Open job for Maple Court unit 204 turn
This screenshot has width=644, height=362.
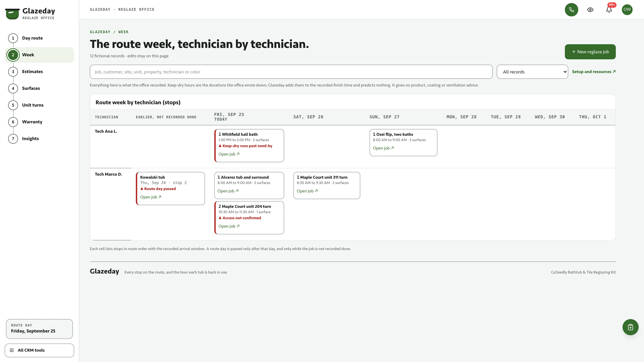(x=229, y=226)
